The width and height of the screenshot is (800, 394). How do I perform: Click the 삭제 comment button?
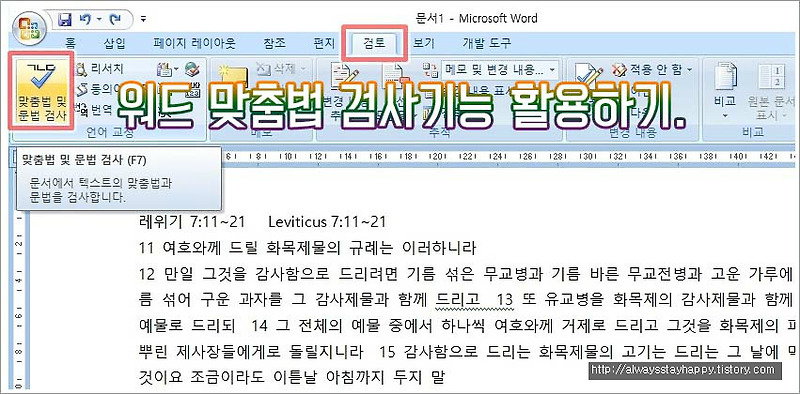pyautogui.click(x=281, y=68)
